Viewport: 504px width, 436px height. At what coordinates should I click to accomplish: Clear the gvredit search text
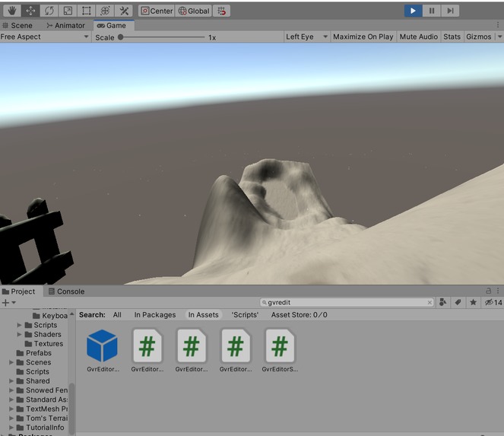coord(430,303)
